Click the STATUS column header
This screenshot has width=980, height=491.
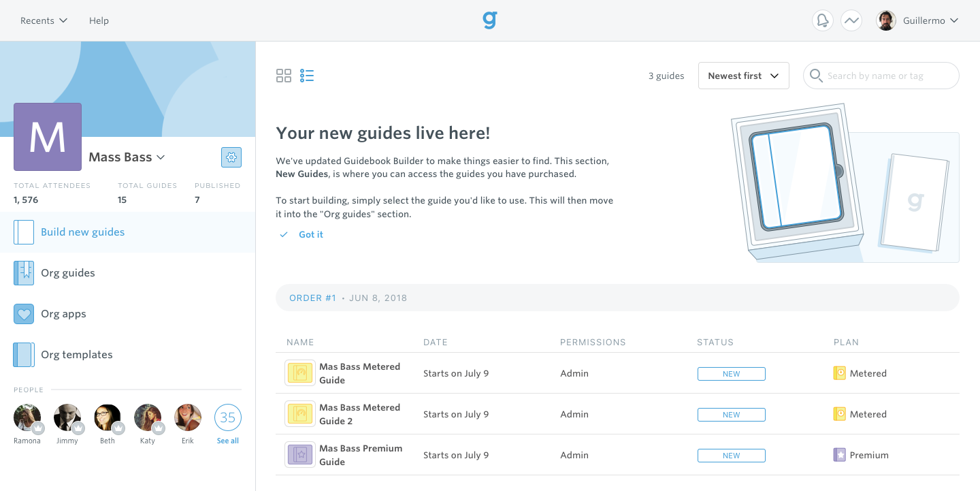715,343
